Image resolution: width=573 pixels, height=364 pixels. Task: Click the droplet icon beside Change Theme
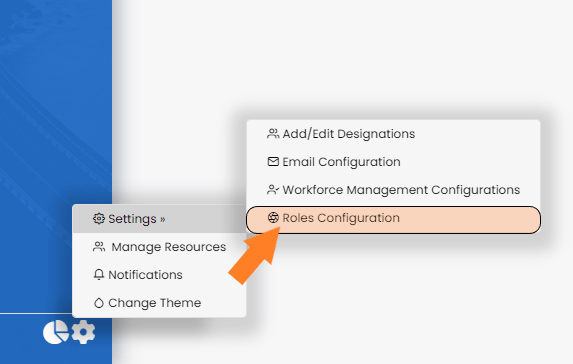pyautogui.click(x=99, y=303)
